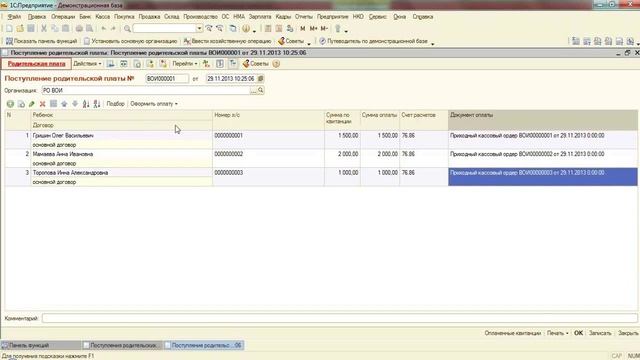Click the Т+ icon in document toolbar
640x360 pixels.
tap(233, 64)
